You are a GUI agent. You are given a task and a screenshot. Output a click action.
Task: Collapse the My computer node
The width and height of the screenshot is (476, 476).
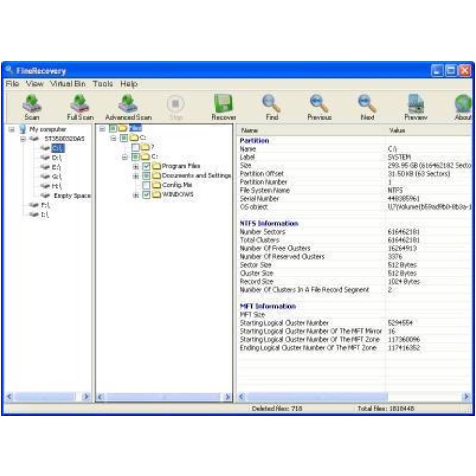[x=12, y=130]
